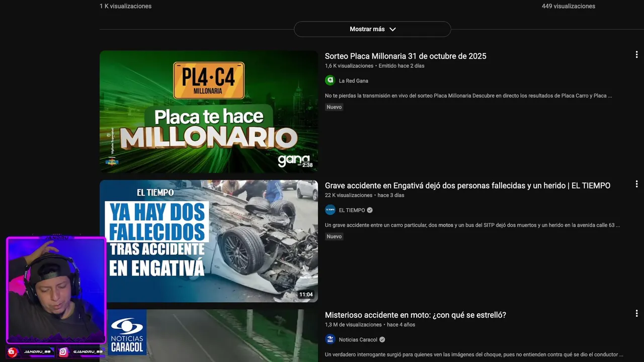Click Nuevo badge under Engativá accident video

point(334,236)
